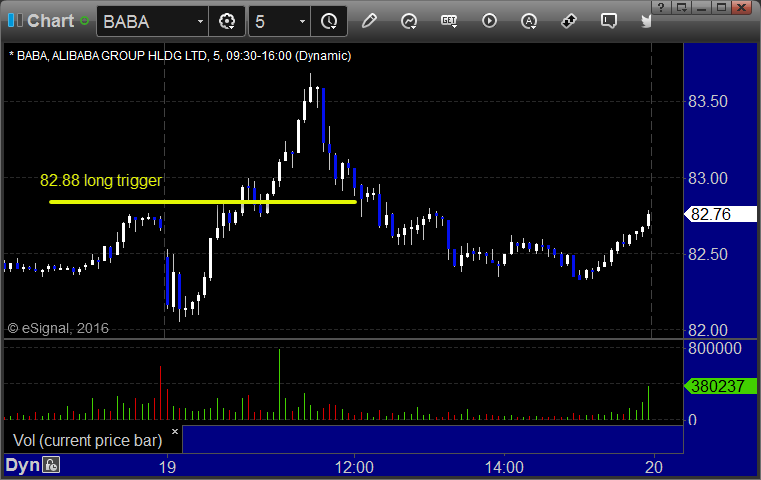
Task: Minimize the chart window
Action: (x=701, y=7)
